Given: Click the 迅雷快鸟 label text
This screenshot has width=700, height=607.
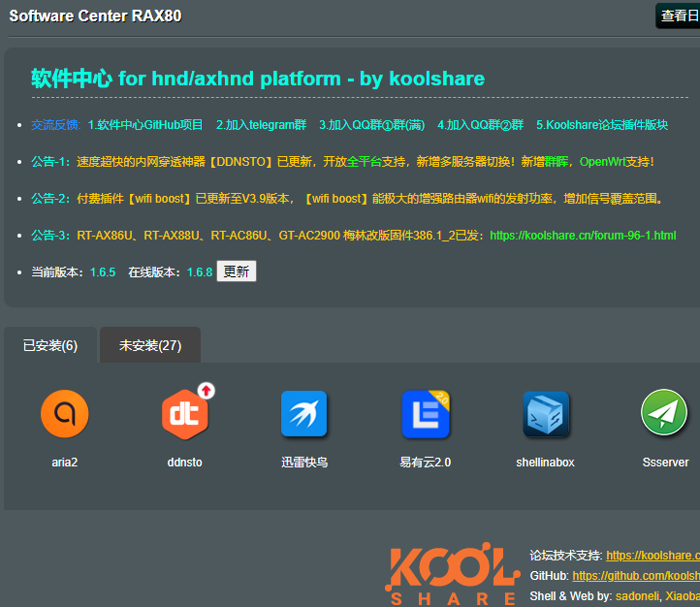Looking at the screenshot, I should (304, 462).
